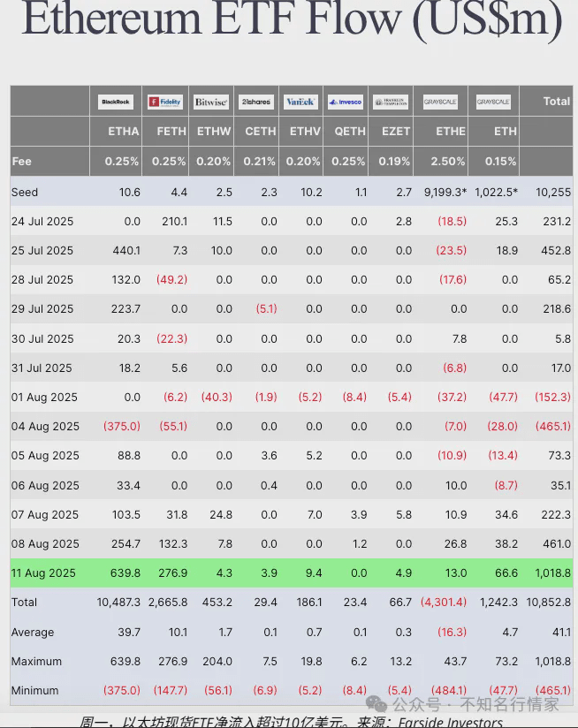The height and width of the screenshot is (728, 578).
Task: Click the (152.3) total outflow
Action: pos(552,398)
